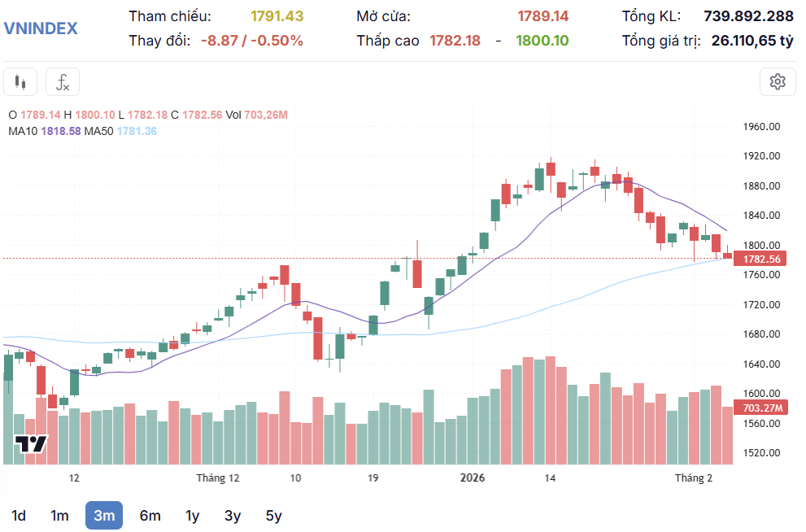Click the TradingView logo on chart
Viewport: 806px width, 532px height.
point(31,443)
